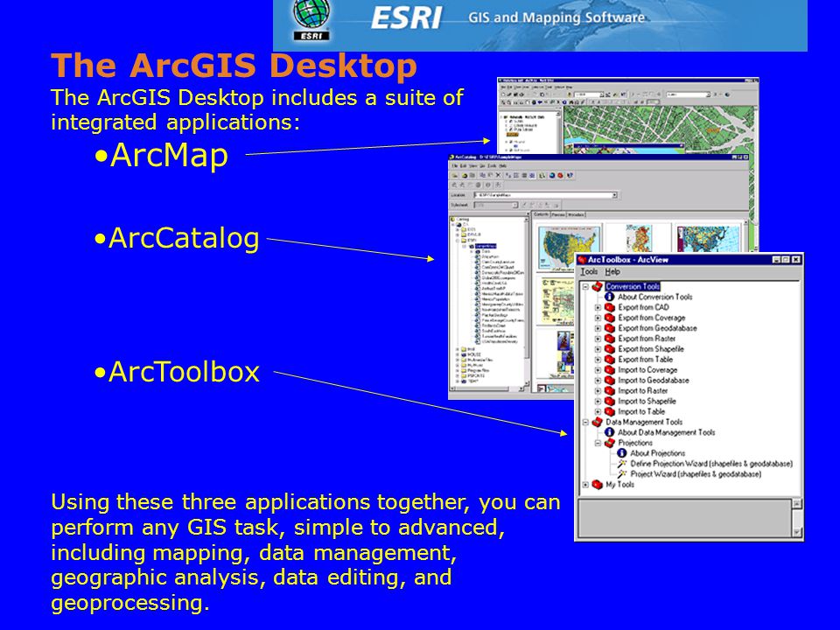The width and height of the screenshot is (840, 630).
Task: Expand the Export from Geodatabase node
Action: [598, 328]
